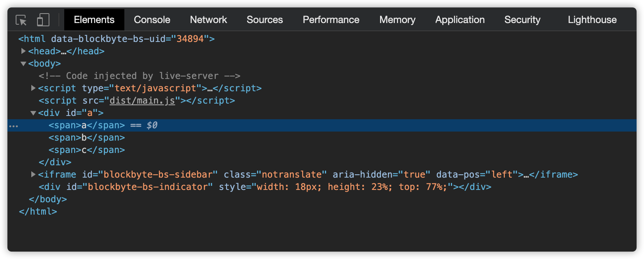Screen dimensions: 644x259
Task: Collapse the div with id "a"
Action: pyautogui.click(x=33, y=113)
